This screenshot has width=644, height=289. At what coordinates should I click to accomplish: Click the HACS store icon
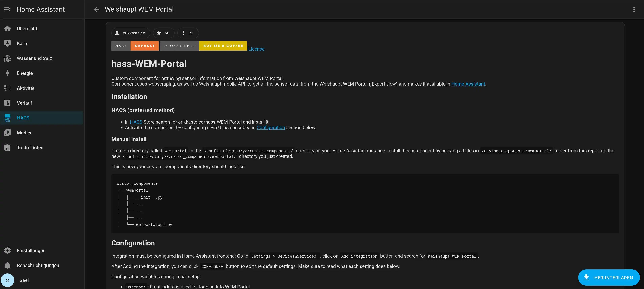[x=7, y=118]
